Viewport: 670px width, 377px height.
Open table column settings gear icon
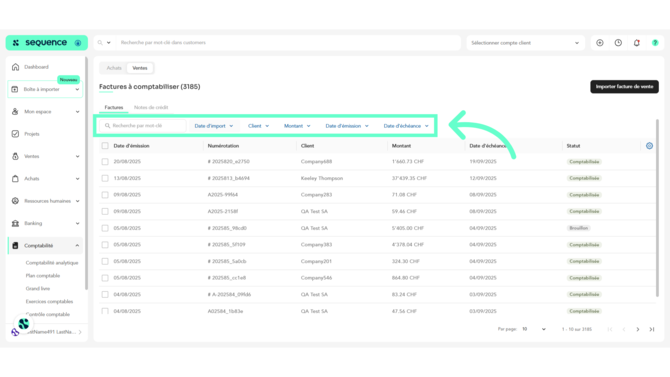coord(649,146)
